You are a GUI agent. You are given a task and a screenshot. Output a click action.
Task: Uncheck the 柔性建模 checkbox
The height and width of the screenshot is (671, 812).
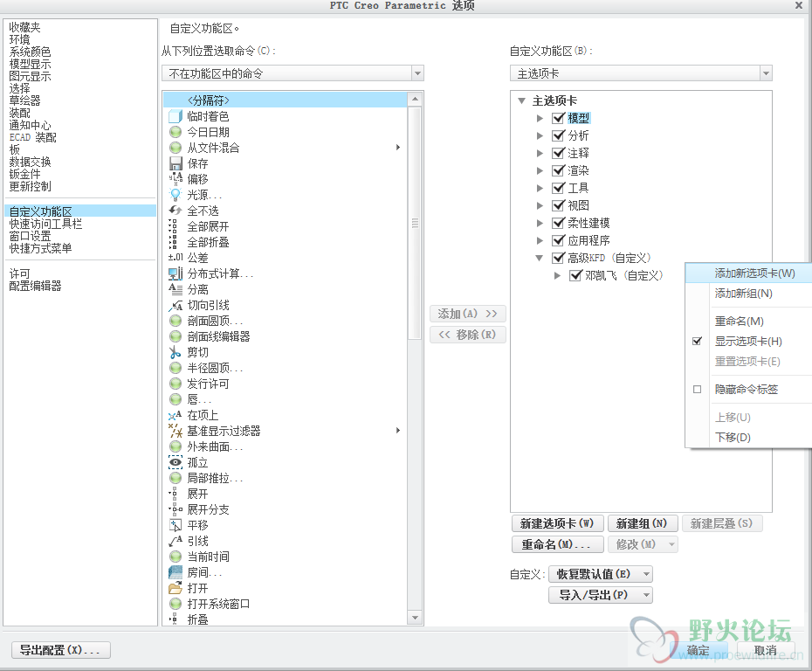pyautogui.click(x=558, y=224)
